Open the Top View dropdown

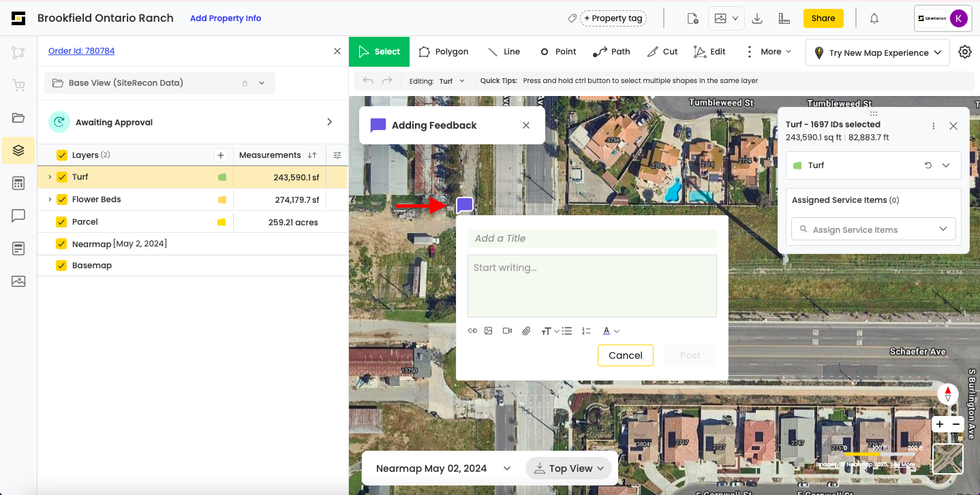[x=570, y=468]
